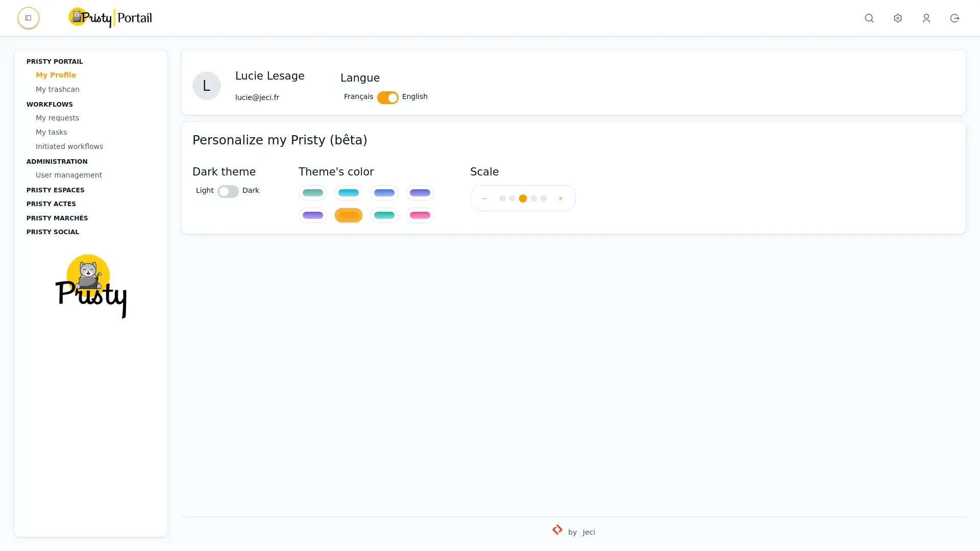The height and width of the screenshot is (551, 980).
Task: Click the Dark label next to theme switch
Action: 251,190
